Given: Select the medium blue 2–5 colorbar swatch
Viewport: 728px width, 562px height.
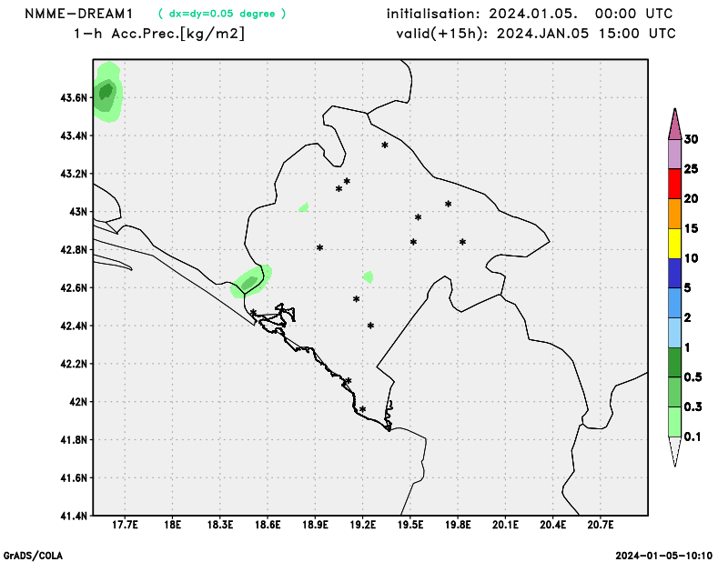Looking at the screenshot, I should 674,303.
